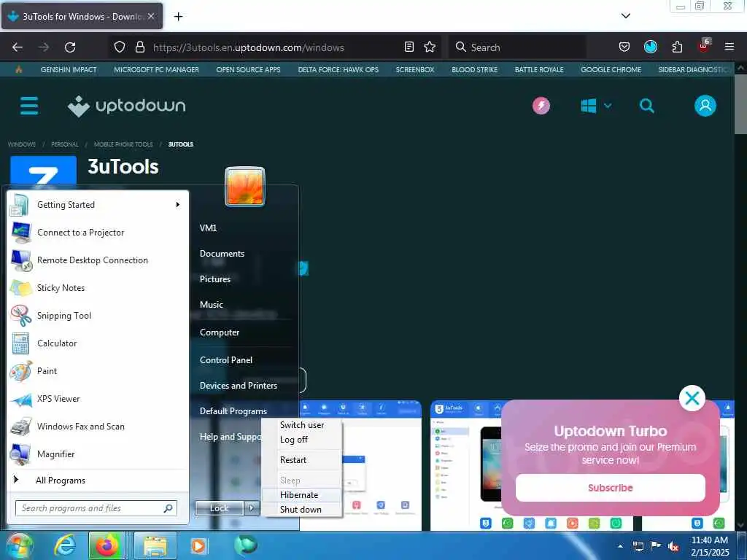This screenshot has height=560, width=747.
Task: Click the Genshin Impact nav link
Action: point(69,69)
